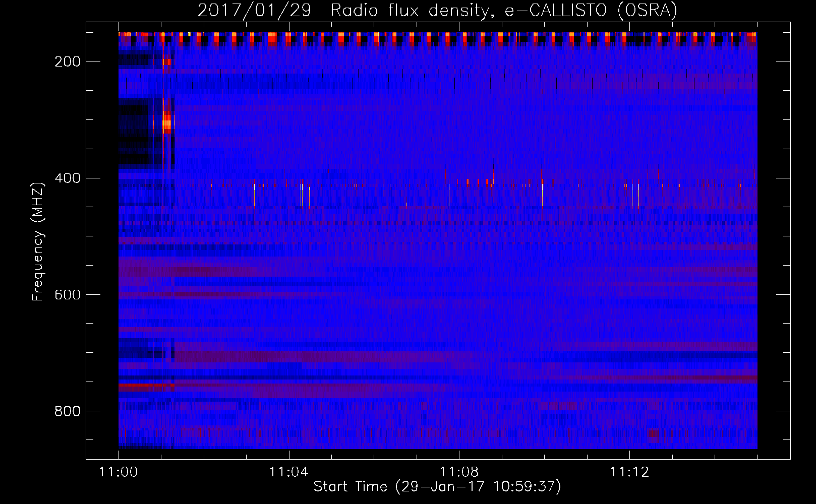Click the 11:00 time tick label
The width and height of the screenshot is (816, 504).
coord(119,472)
